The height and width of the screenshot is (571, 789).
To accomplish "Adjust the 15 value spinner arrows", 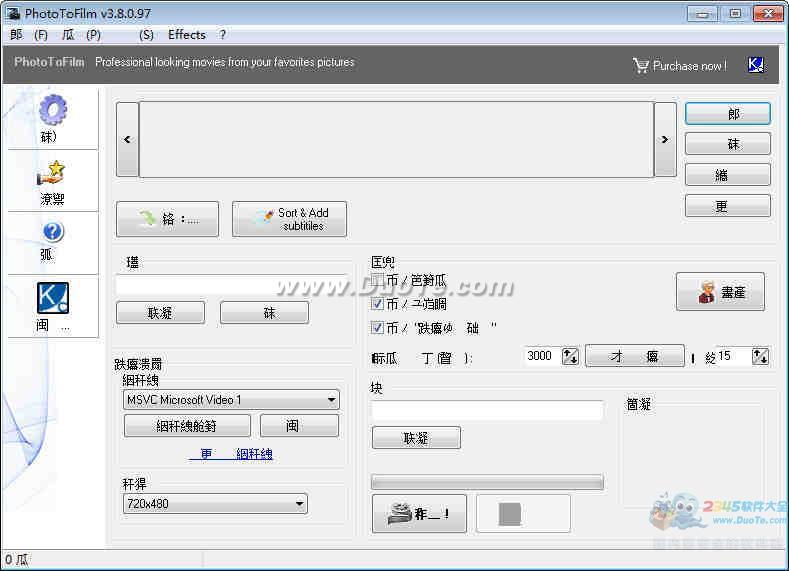I will [x=760, y=357].
